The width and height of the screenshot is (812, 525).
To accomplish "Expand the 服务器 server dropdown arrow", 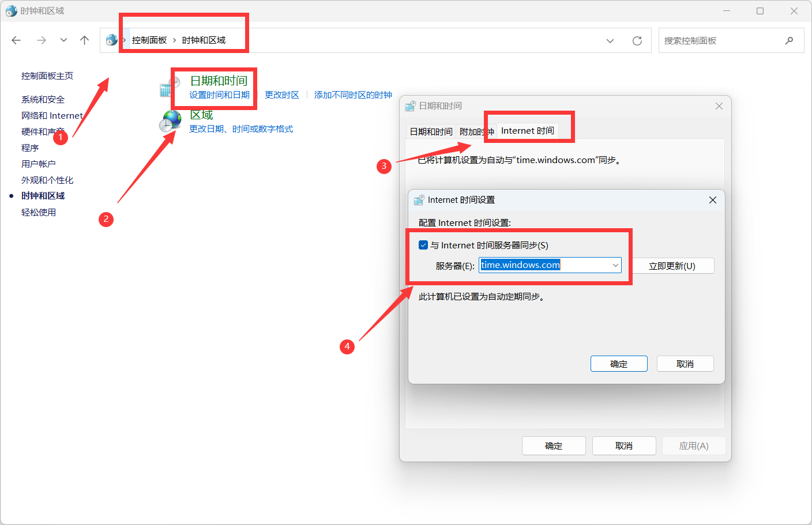I will pyautogui.click(x=615, y=265).
